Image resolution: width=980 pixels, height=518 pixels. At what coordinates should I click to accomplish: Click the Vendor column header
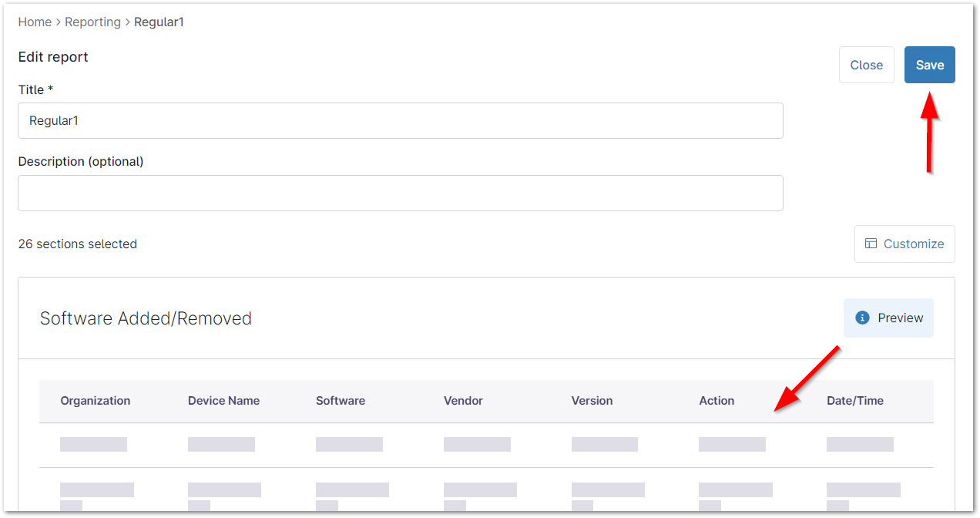463,401
